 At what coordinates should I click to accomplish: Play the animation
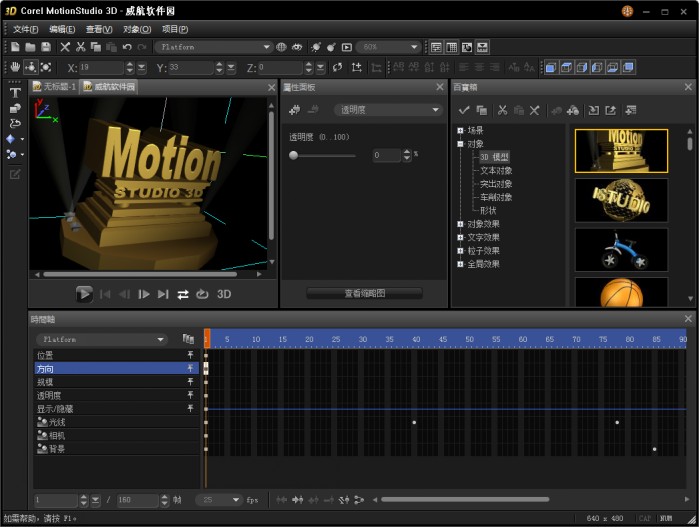click(x=84, y=294)
